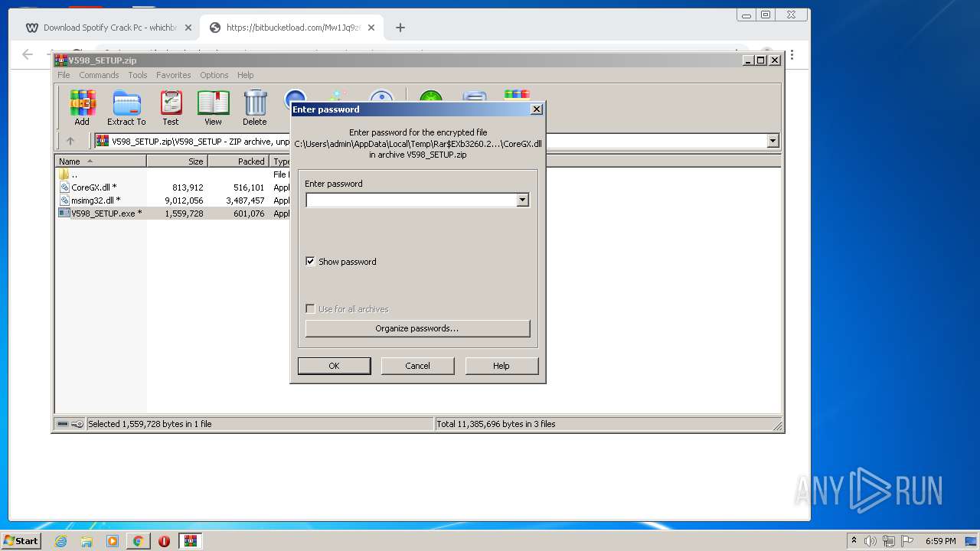Select the CoreGX.dll size value 813,912
980x551 pixels.
pyautogui.click(x=188, y=187)
